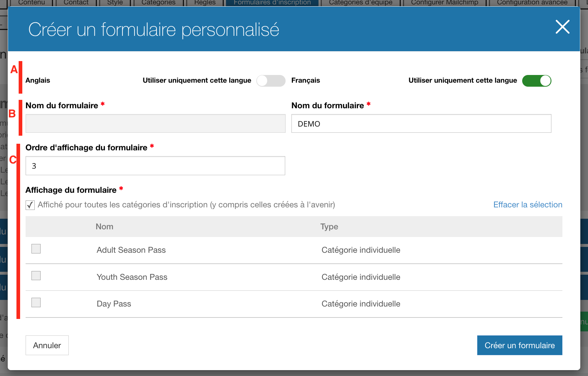Disable the Français-only language switch
Image resolution: width=588 pixels, height=376 pixels.
click(536, 81)
